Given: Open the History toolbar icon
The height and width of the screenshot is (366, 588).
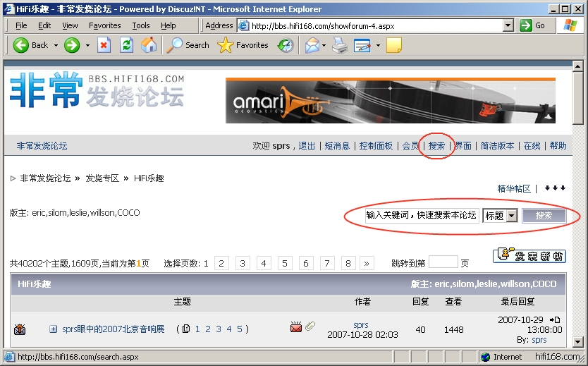Looking at the screenshot, I should coord(285,45).
